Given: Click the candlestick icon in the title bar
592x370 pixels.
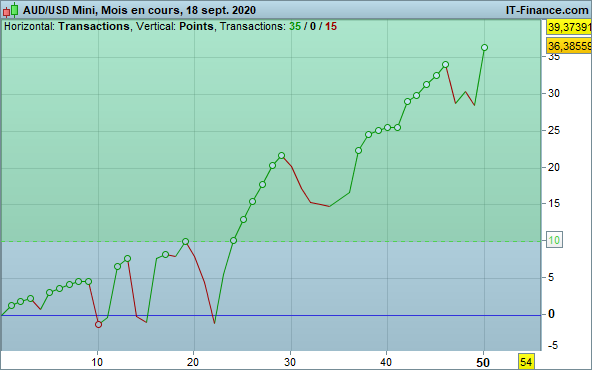Looking at the screenshot, I should point(11,10).
